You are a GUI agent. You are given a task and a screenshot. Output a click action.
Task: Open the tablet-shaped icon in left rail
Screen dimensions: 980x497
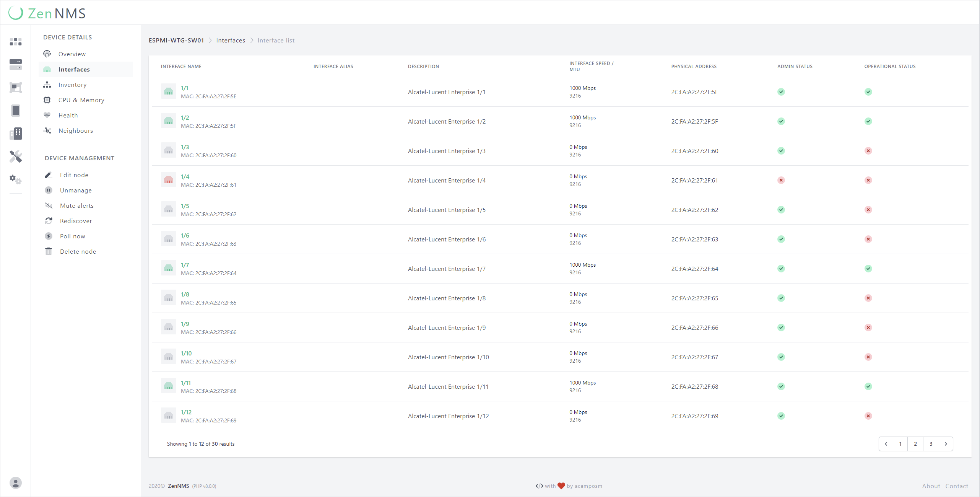click(16, 111)
